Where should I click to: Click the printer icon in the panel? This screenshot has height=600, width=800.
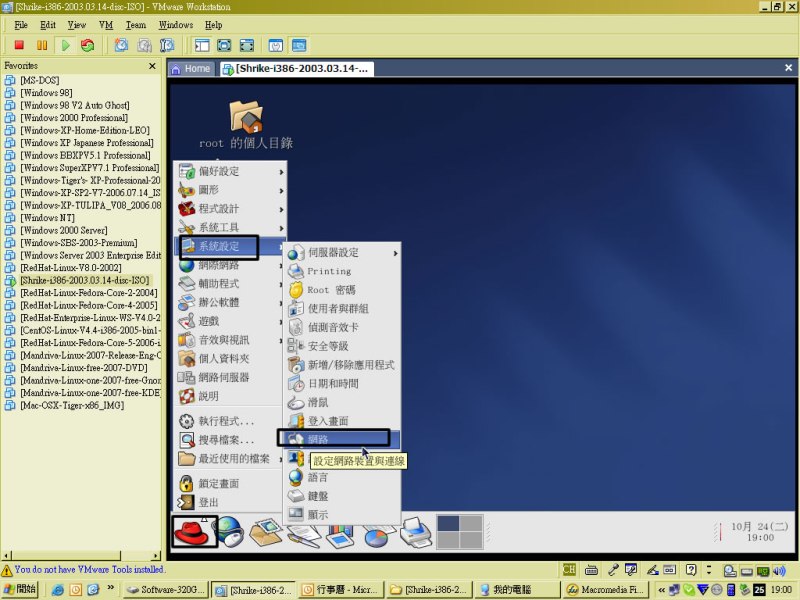414,531
